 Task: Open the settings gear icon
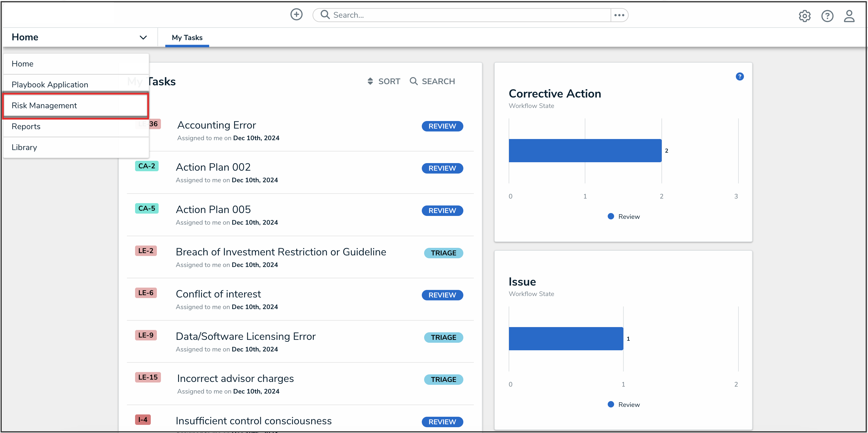(x=804, y=16)
